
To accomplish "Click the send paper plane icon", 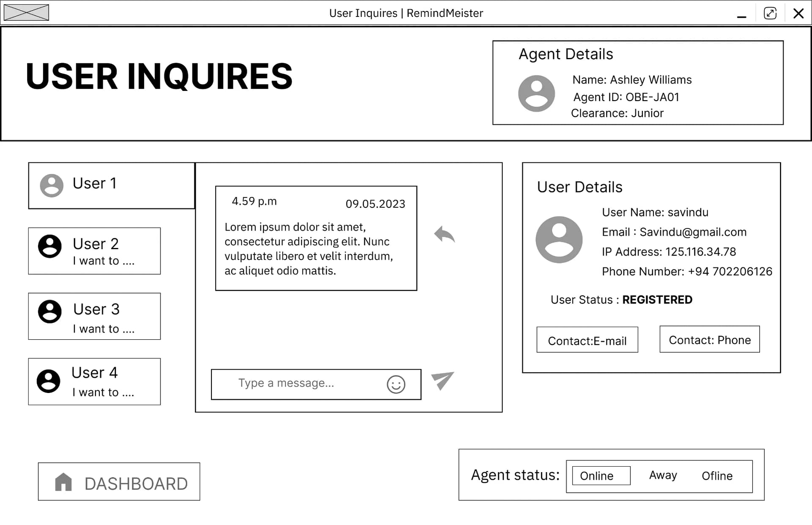I will (x=442, y=380).
